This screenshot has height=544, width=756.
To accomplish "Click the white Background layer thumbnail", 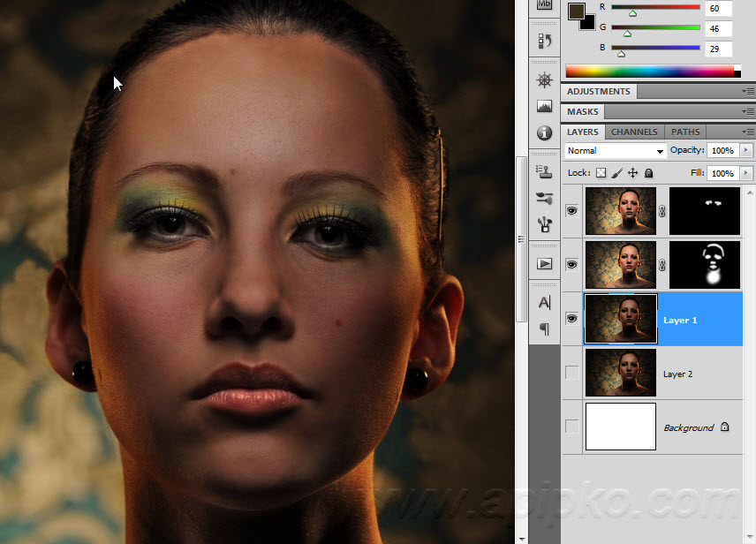I will pos(621,427).
